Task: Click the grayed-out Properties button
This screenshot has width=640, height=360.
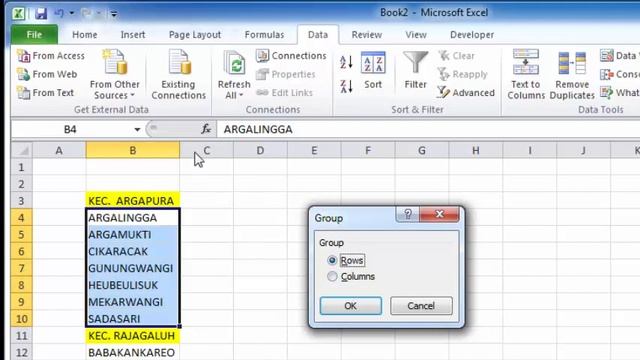Action: pos(286,74)
